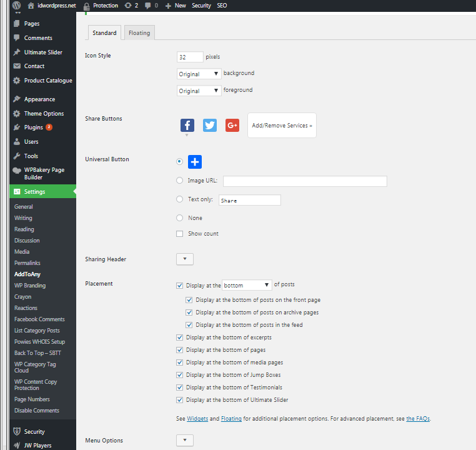
Task: Open Permalinks settings submenu item
Action: [x=27, y=263]
